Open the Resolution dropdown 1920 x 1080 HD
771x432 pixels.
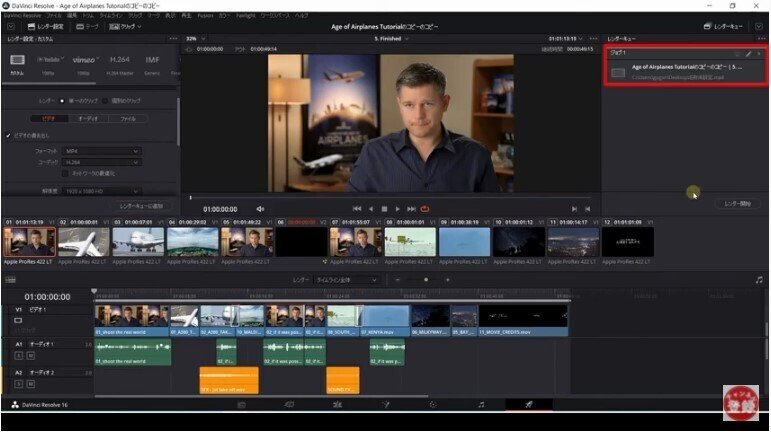pos(102,191)
